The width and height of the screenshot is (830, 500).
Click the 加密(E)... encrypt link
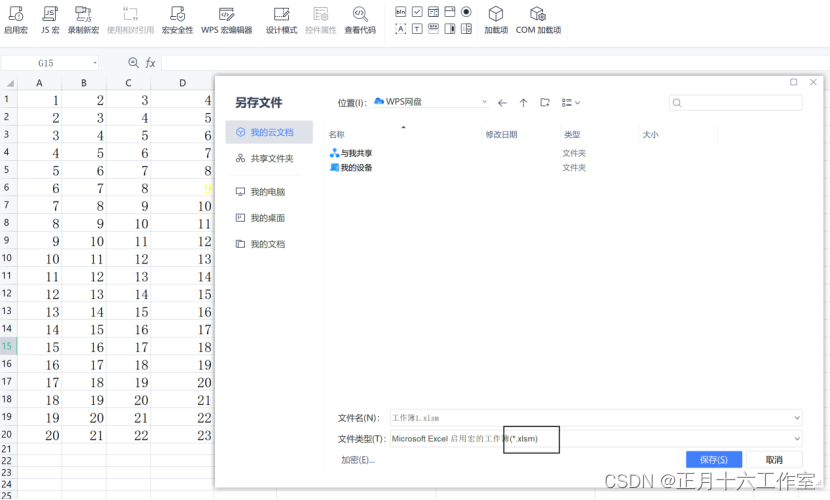point(358,460)
